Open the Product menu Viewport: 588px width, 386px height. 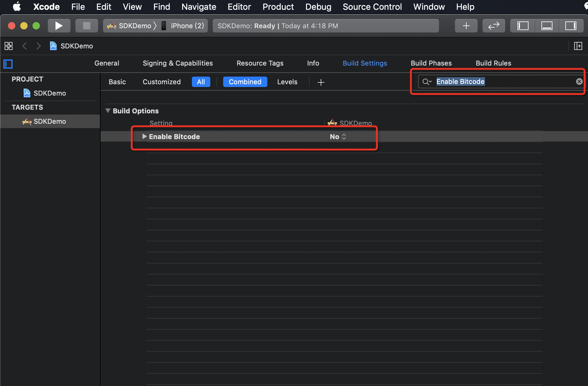[278, 7]
